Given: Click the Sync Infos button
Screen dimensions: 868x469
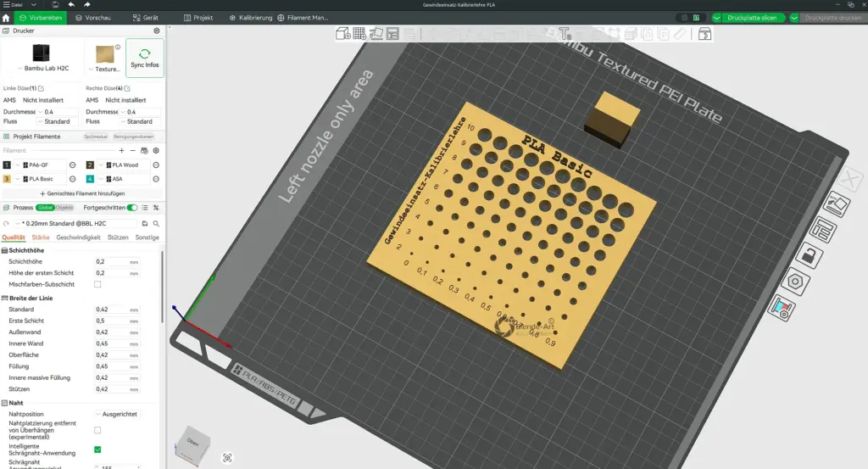Looking at the screenshot, I should click(144, 59).
